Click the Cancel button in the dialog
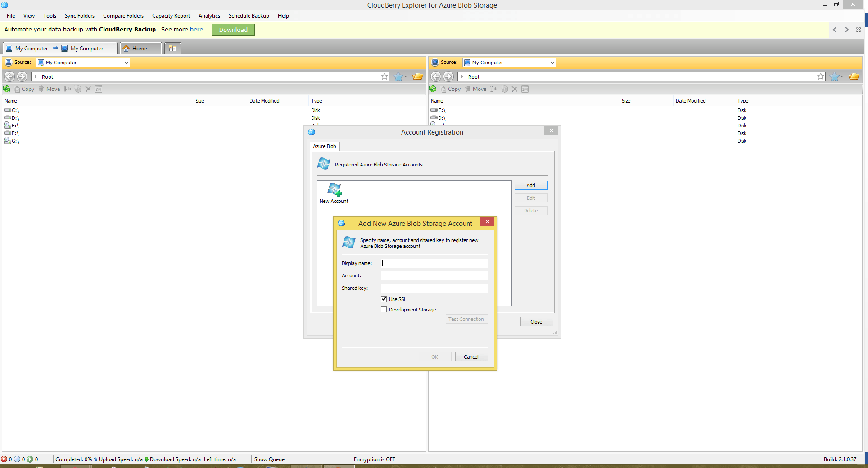Viewport: 868px width, 468px height. tap(471, 357)
